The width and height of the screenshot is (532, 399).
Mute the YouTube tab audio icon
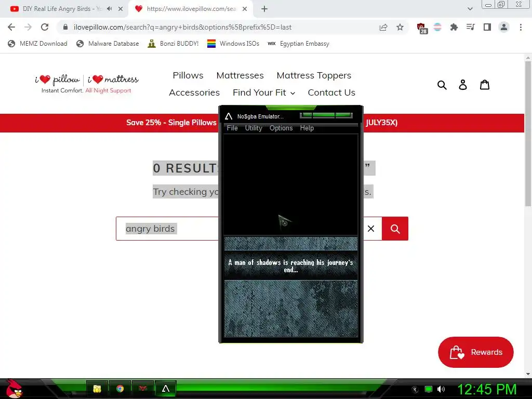[109, 9]
